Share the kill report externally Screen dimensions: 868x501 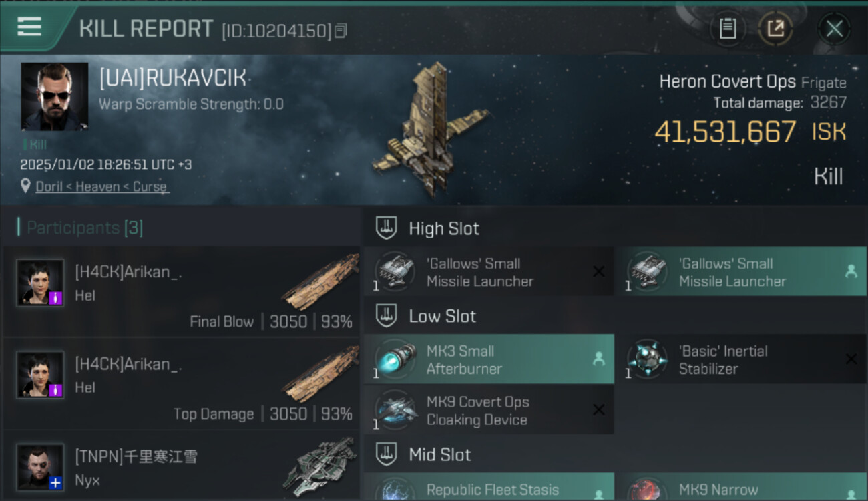tap(775, 29)
